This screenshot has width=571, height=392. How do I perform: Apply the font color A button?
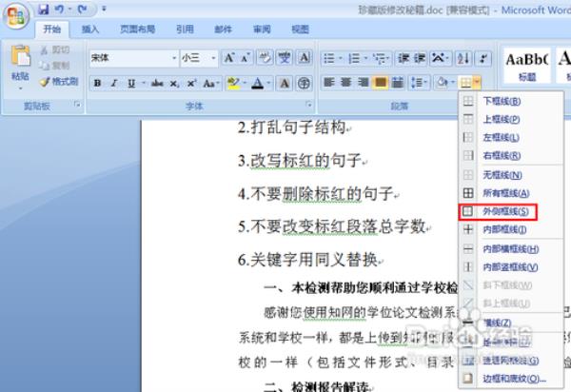258,84
